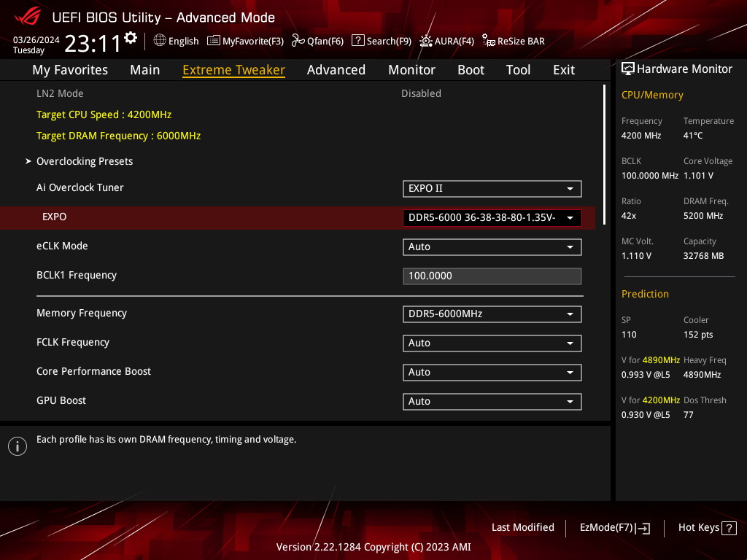Click the LN2 Mode Disabled value
Image resolution: width=747 pixels, height=560 pixels.
pos(421,93)
